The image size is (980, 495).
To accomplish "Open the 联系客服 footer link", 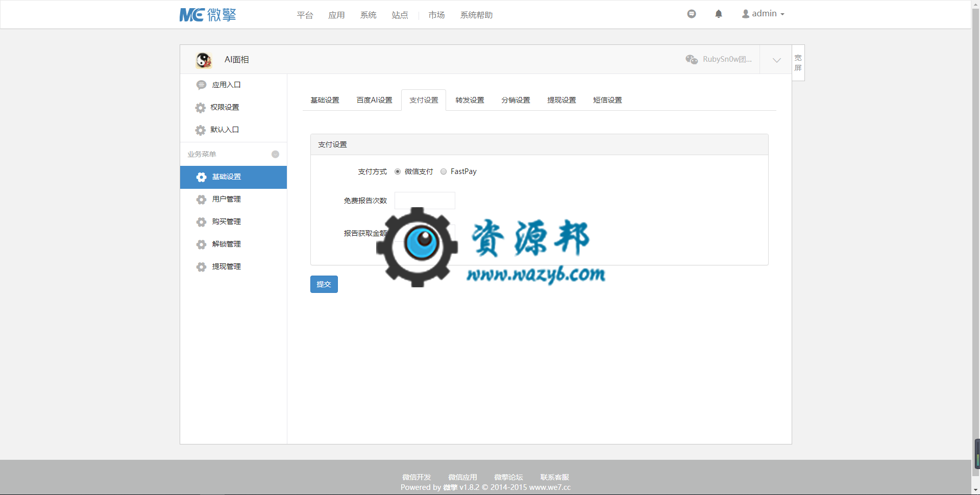I will (x=555, y=477).
